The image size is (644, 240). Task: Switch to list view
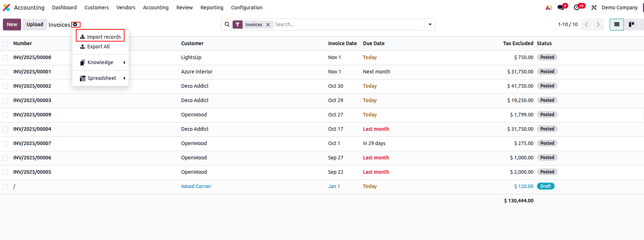pos(617,24)
